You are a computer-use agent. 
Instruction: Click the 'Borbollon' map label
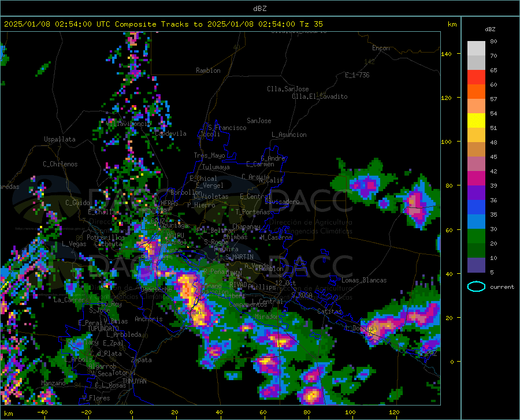point(187,192)
